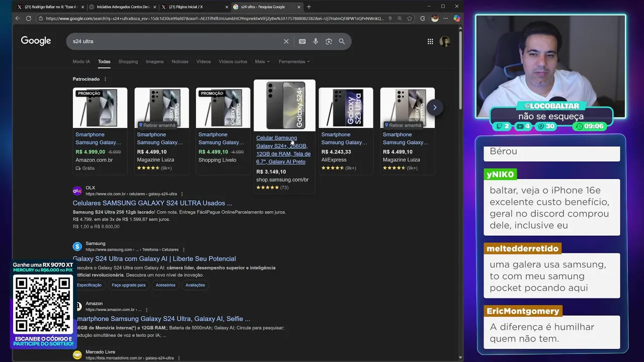Open 'Celulares SAMSUNG GALAXY S24 ULTRA Usados' link
Screen dimensions: 644x362
152,203
